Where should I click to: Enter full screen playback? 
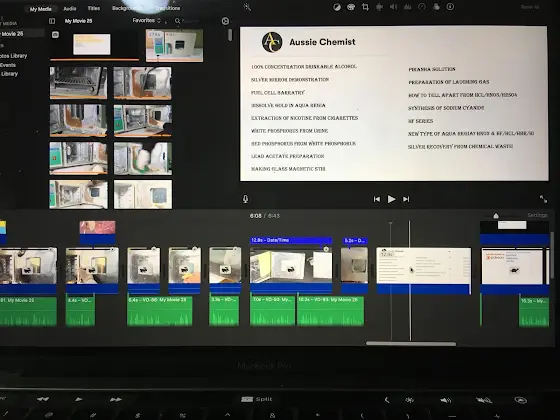click(543, 199)
